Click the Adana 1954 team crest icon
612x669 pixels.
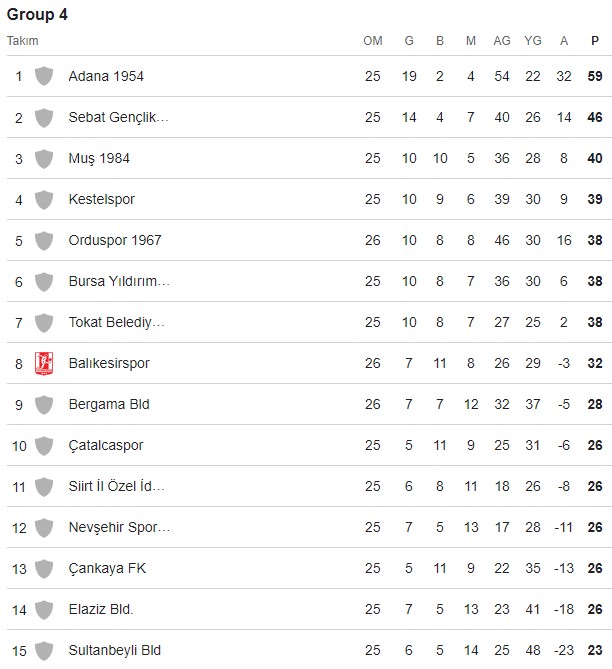[43, 76]
